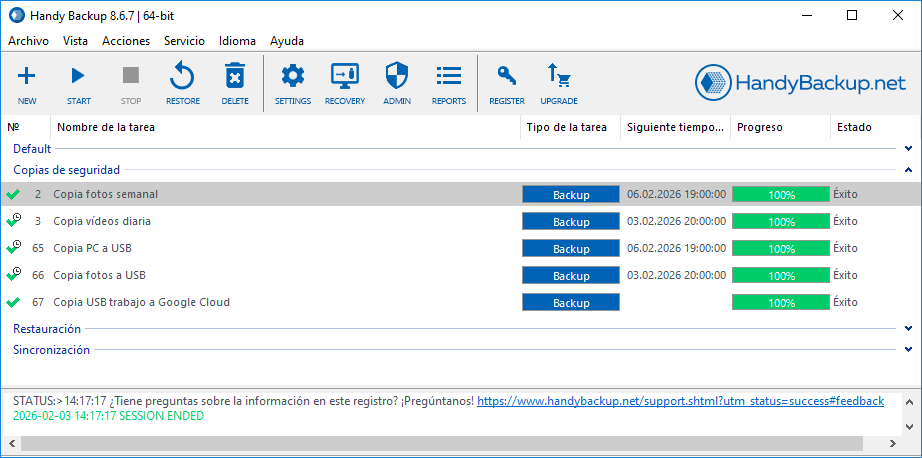Image resolution: width=922 pixels, height=458 pixels.
Task: Expand the Default task group
Action: (908, 149)
